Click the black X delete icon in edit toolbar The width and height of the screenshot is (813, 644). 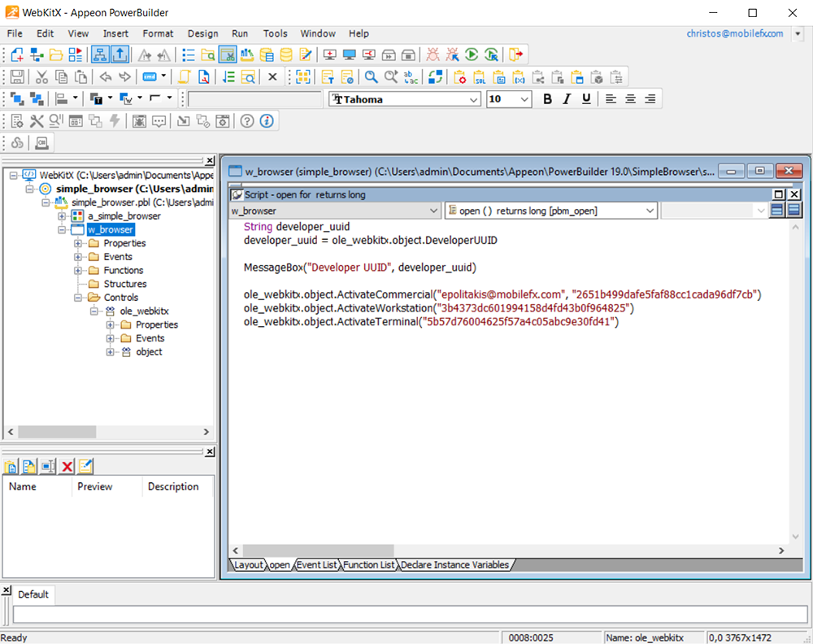point(272,77)
